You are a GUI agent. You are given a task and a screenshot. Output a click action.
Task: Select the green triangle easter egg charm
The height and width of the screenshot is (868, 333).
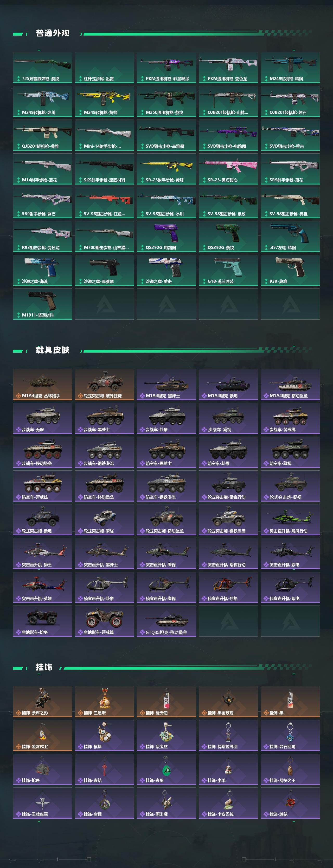166,769
